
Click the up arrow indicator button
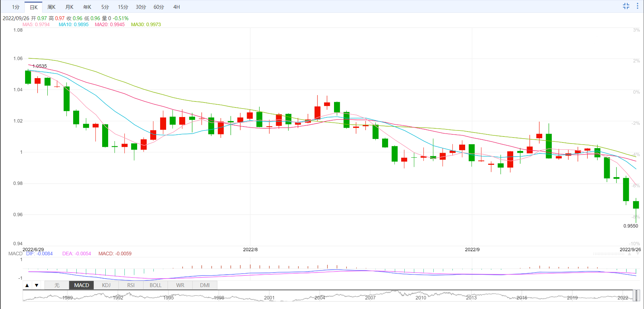[27, 285]
